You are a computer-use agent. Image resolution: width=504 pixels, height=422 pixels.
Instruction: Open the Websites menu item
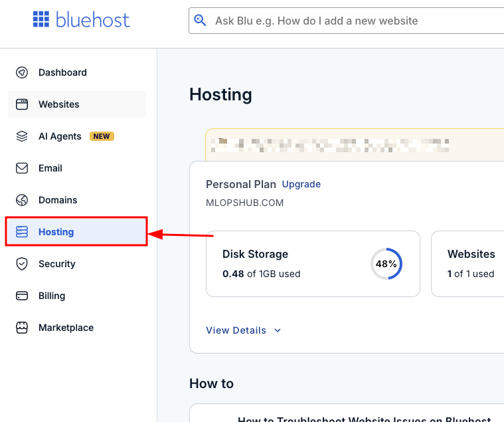tap(77, 104)
